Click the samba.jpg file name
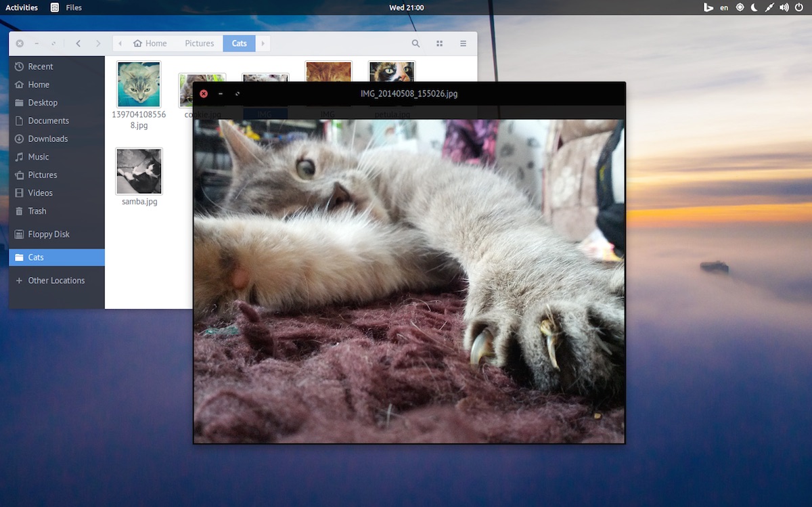The width and height of the screenshot is (812, 507). (139, 202)
